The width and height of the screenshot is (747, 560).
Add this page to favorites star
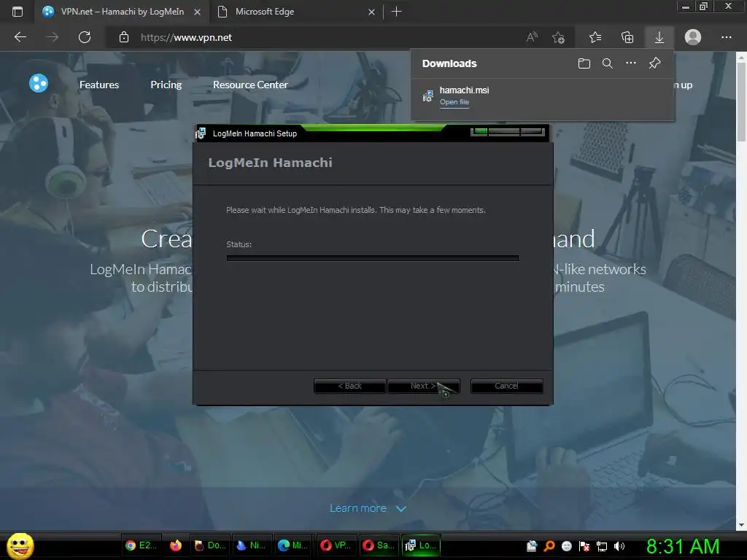click(x=558, y=37)
